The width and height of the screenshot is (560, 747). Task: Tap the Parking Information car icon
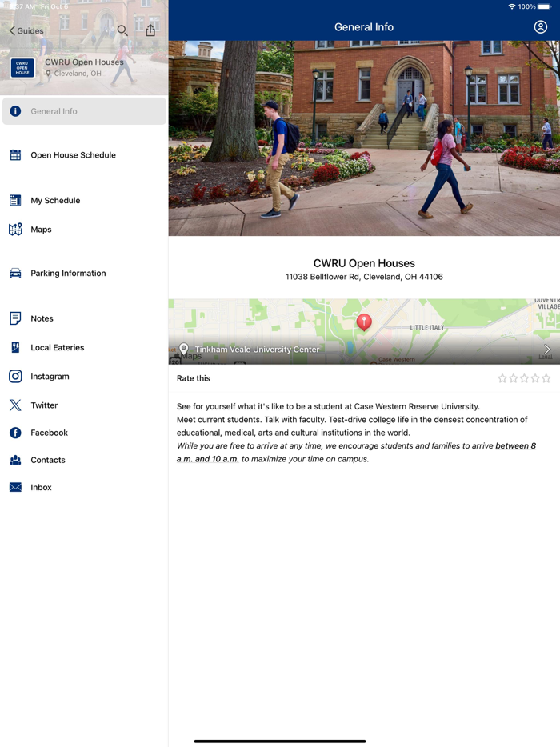(x=15, y=273)
